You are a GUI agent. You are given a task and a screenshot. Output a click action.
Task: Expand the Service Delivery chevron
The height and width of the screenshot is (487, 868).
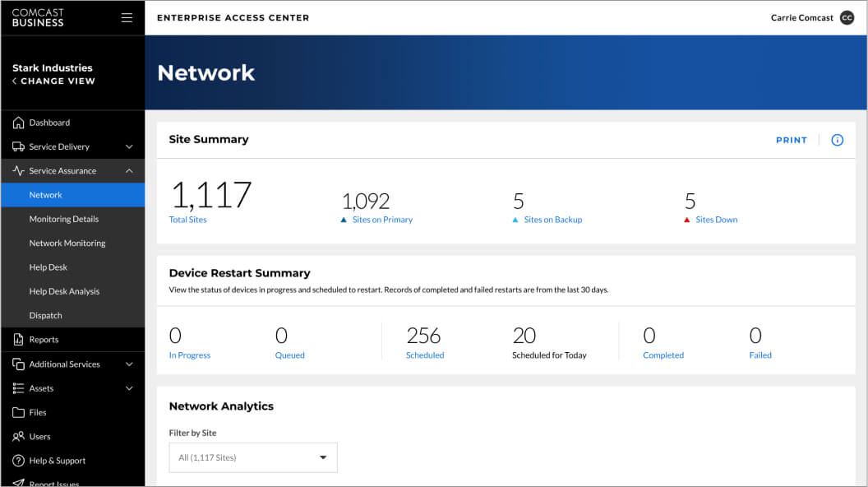129,146
